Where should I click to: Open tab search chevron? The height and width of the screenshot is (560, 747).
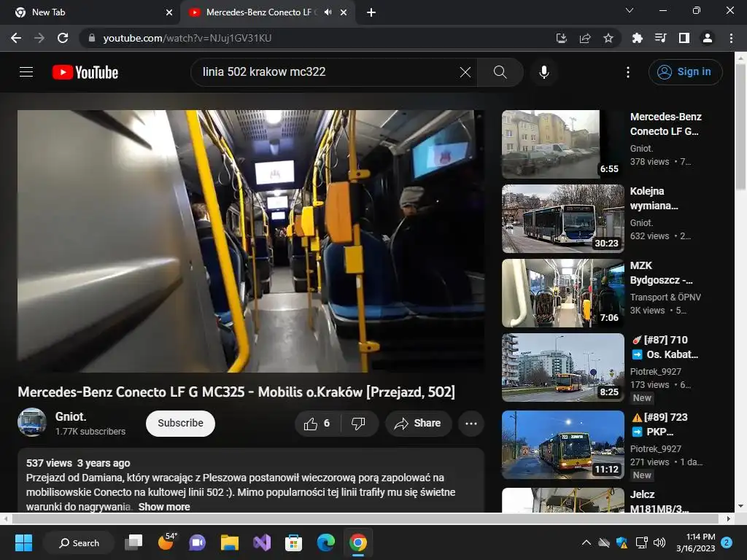click(x=630, y=10)
